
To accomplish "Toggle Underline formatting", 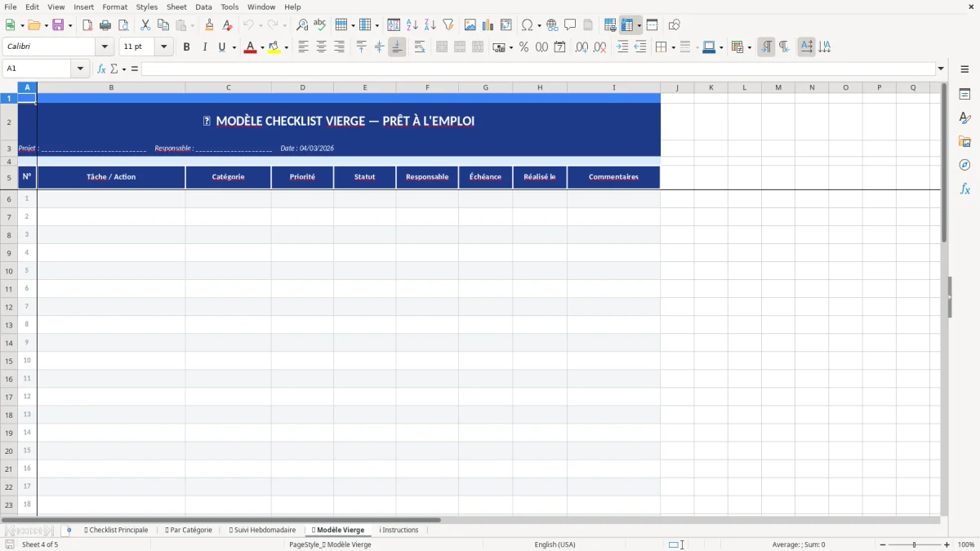I will click(222, 47).
